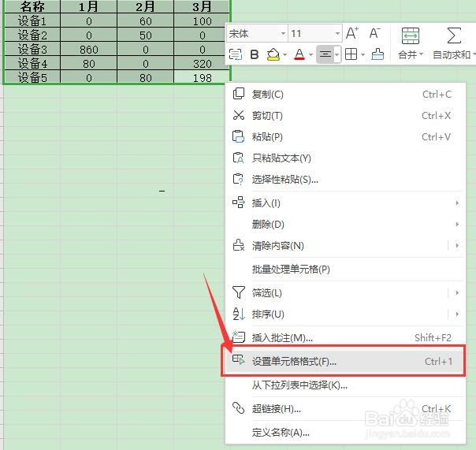The image size is (476, 450).
Task: Apply the yellow fill color bucket
Action: (273, 54)
